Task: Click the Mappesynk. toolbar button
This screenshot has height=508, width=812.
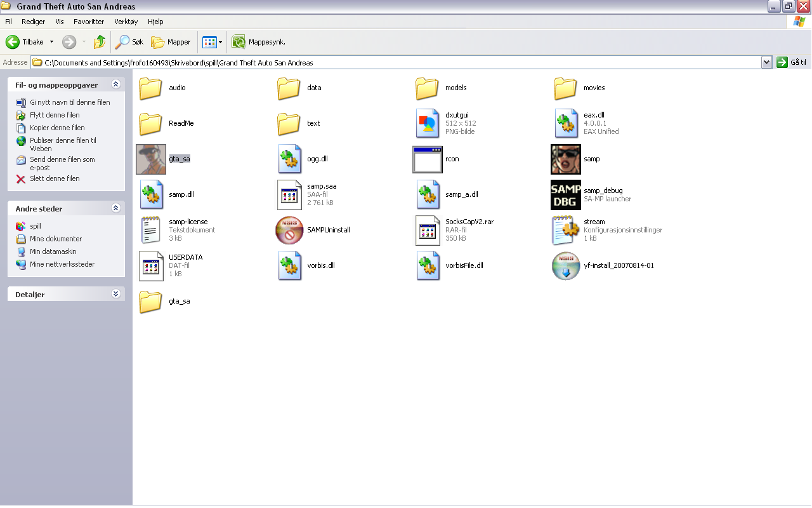Action: [x=258, y=42]
